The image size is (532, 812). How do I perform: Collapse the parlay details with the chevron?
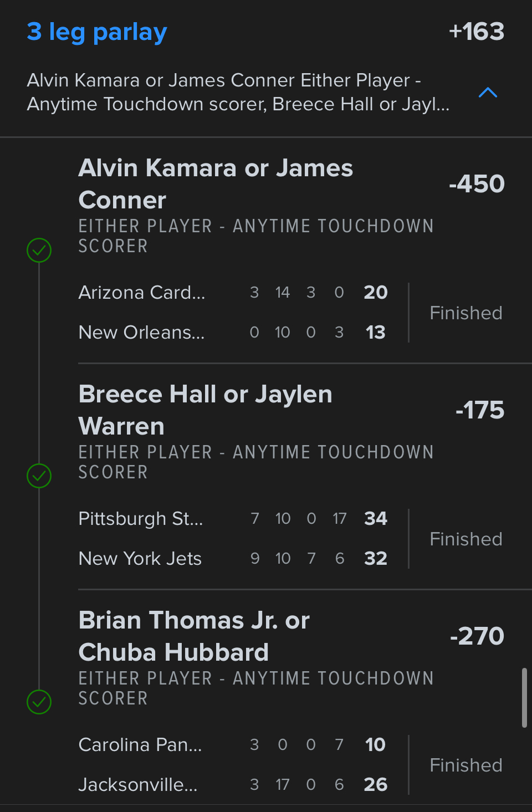488,93
